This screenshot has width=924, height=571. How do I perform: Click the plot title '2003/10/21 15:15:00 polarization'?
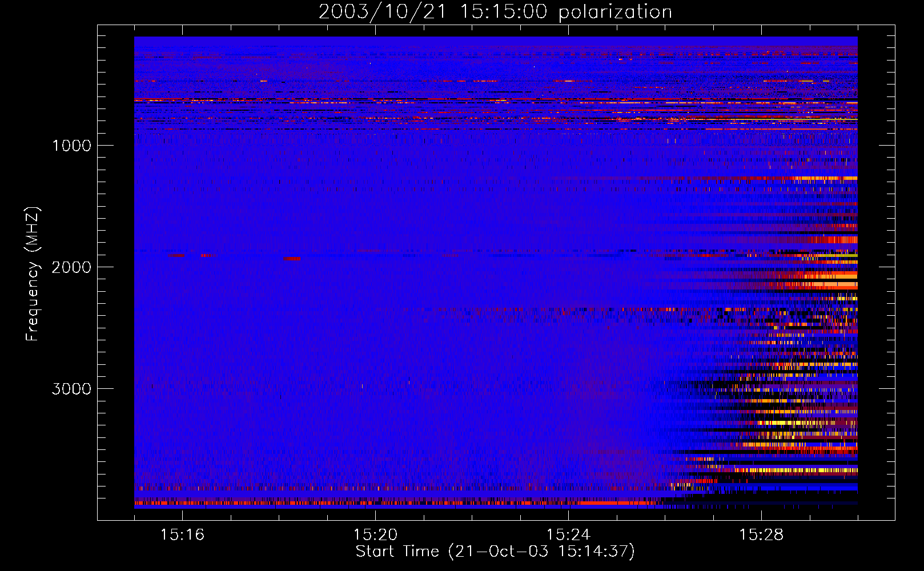point(495,12)
